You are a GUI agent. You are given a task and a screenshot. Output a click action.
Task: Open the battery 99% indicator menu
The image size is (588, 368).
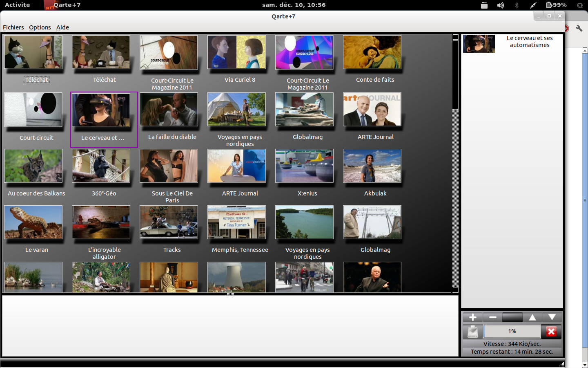(556, 5)
